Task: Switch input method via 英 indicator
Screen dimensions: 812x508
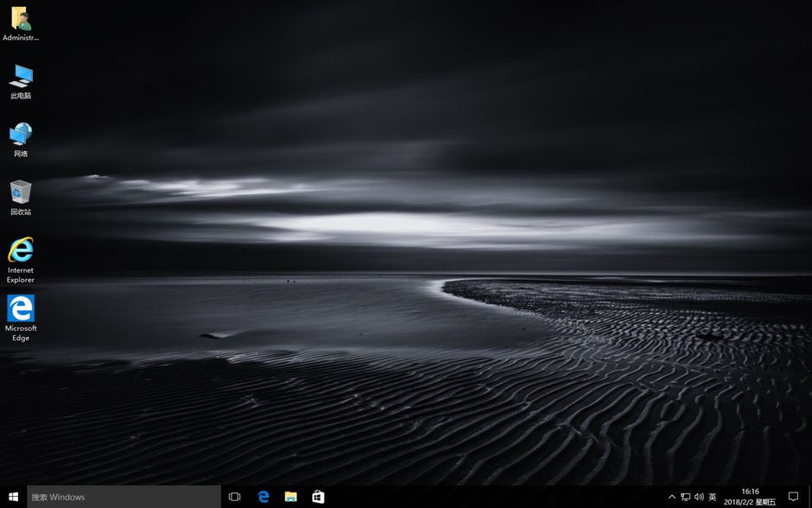Action: [713, 497]
